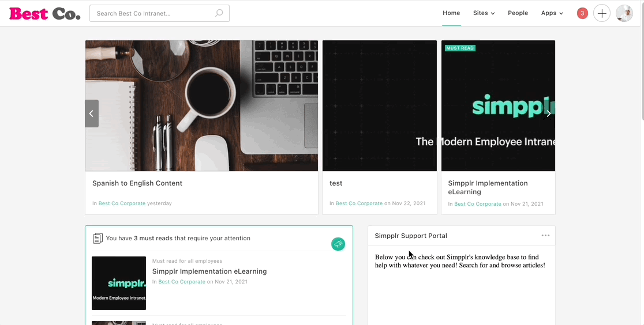Click Best Co Corporate link dated Nov 22, 2021
Image resolution: width=644 pixels, height=325 pixels.
tap(359, 203)
